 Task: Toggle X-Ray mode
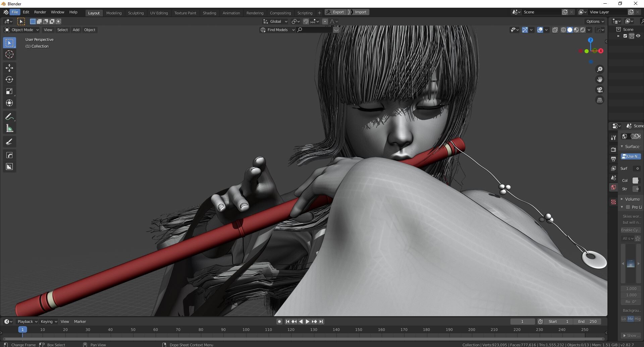click(x=555, y=30)
